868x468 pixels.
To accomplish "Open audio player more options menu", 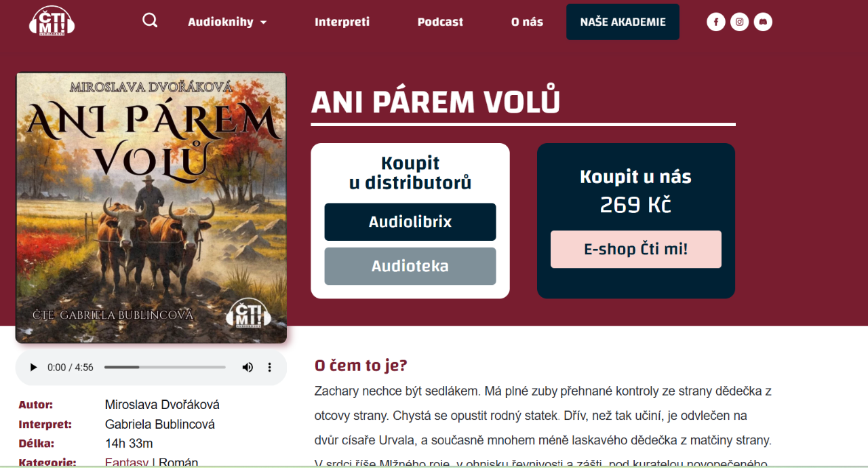I will pos(269,367).
